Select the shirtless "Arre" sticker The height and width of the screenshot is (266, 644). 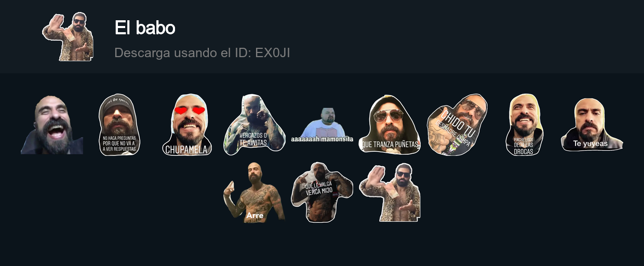254,192
